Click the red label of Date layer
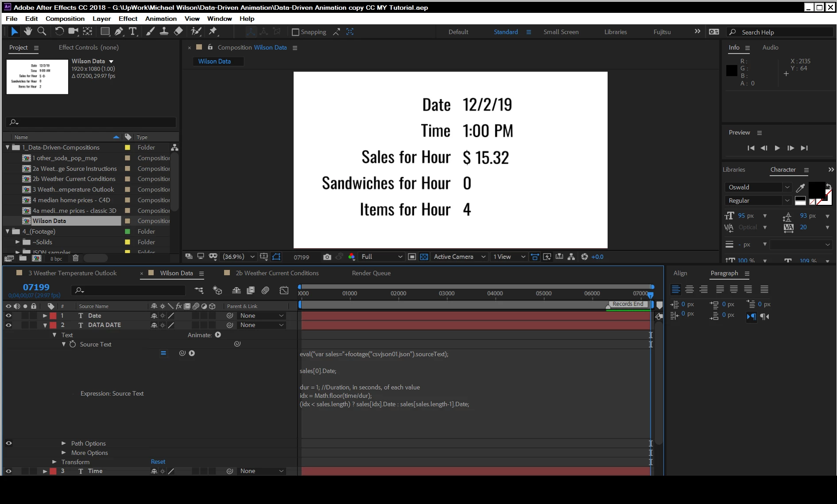The image size is (837, 504). coord(53,315)
